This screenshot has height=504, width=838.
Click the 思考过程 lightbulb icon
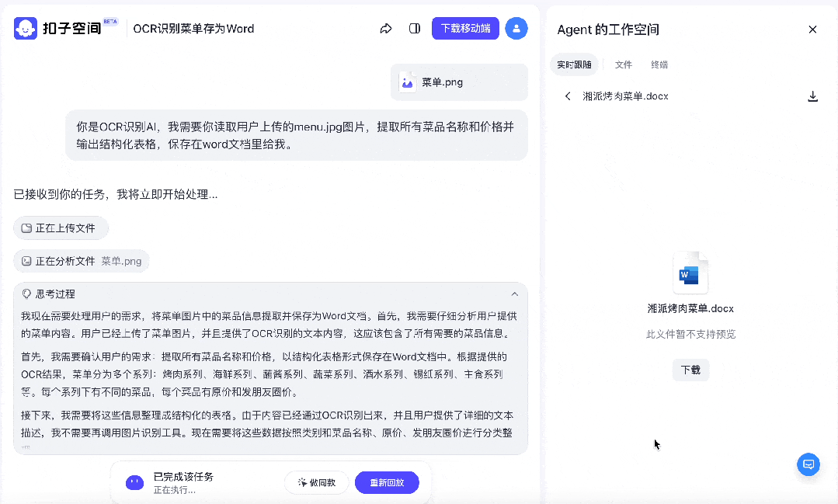[26, 294]
